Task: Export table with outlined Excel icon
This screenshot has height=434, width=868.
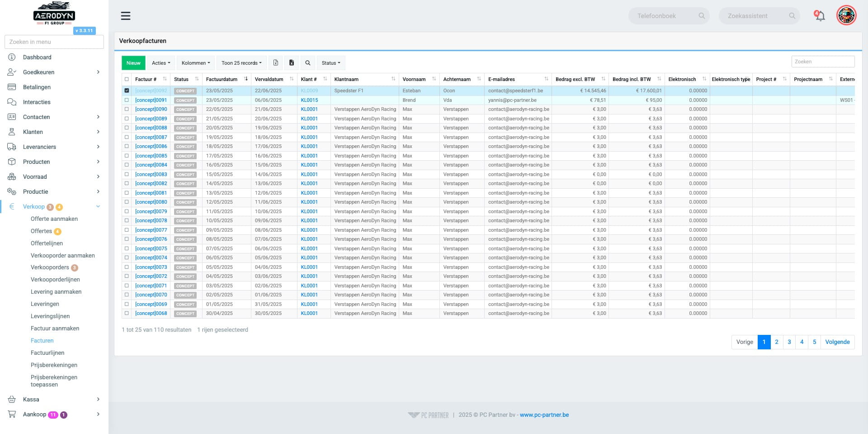Action: 276,63
